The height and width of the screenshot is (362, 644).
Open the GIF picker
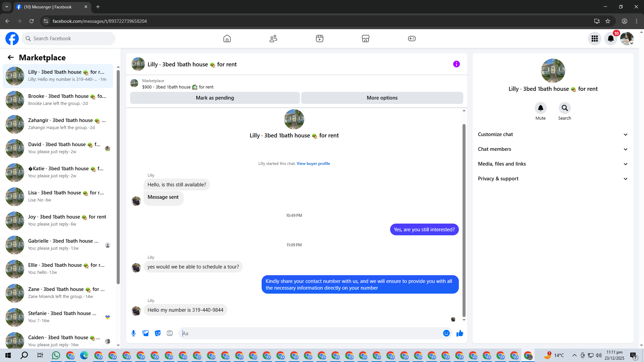[x=170, y=333]
